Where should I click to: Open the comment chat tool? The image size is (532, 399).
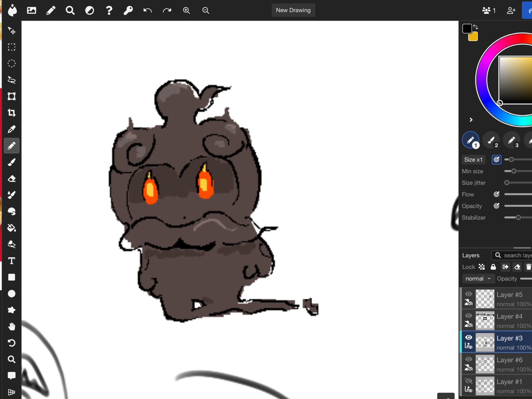[12, 375]
